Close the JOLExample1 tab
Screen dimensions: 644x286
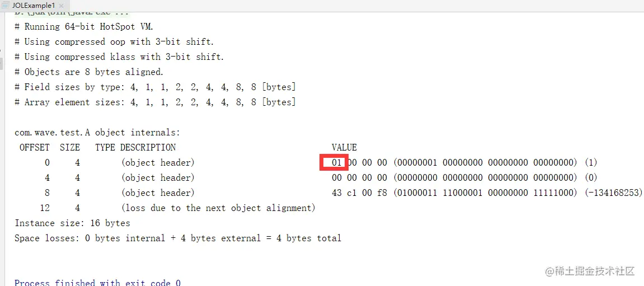[x=61, y=6]
